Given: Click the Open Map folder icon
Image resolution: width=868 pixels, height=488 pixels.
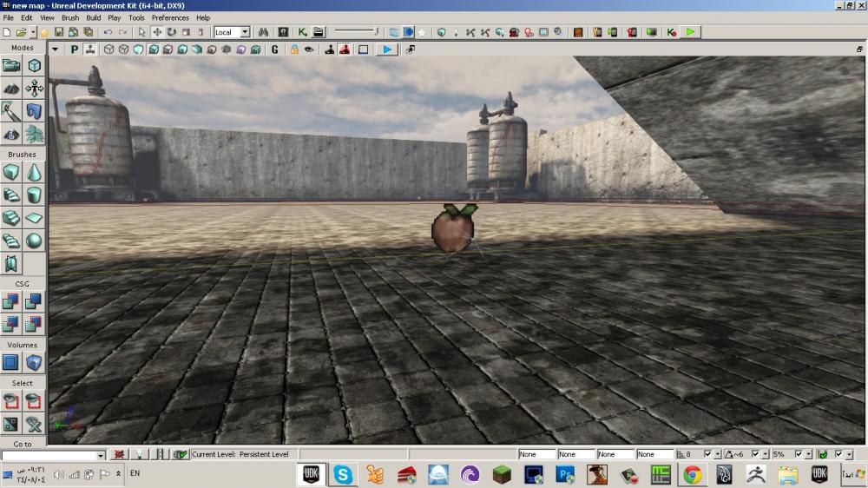Looking at the screenshot, I should (21, 32).
